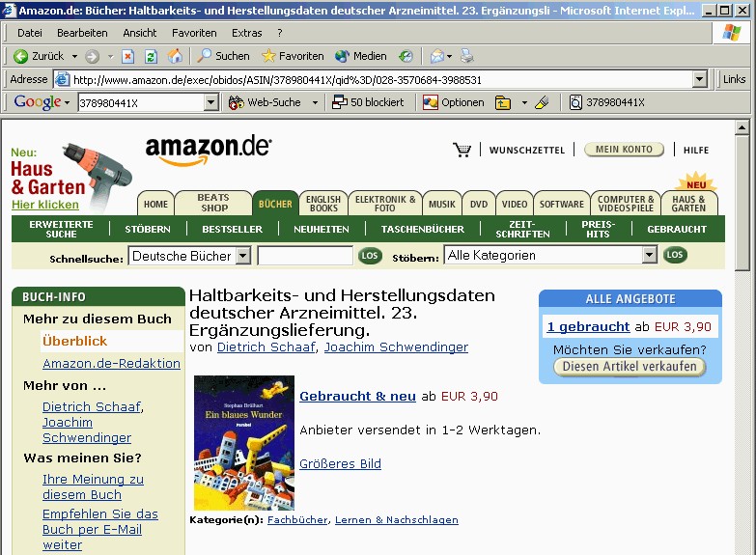Switch to the BEATS SHOP tab
Viewport: 756px width, 555px height.
click(213, 203)
